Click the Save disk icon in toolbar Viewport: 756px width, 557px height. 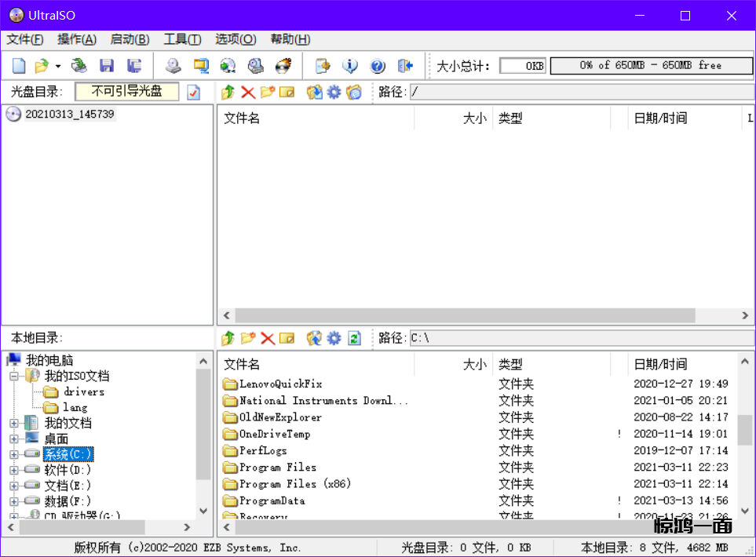pyautogui.click(x=106, y=66)
